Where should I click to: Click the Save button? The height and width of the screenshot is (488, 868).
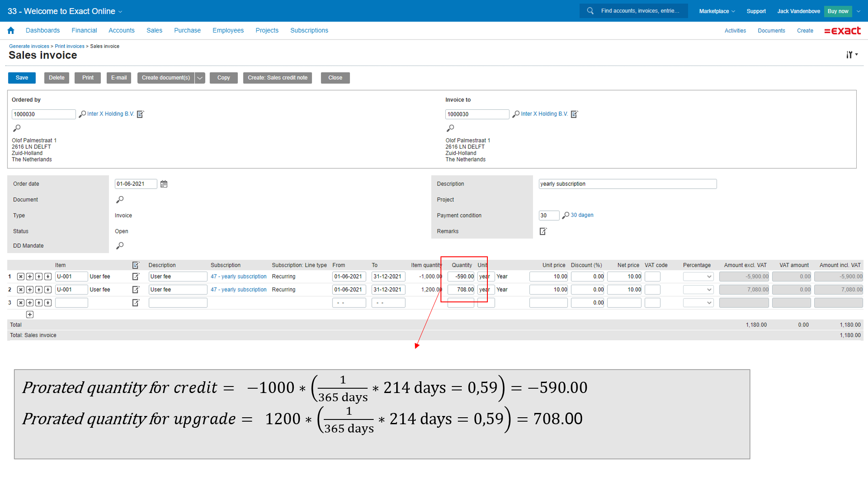pos(22,78)
